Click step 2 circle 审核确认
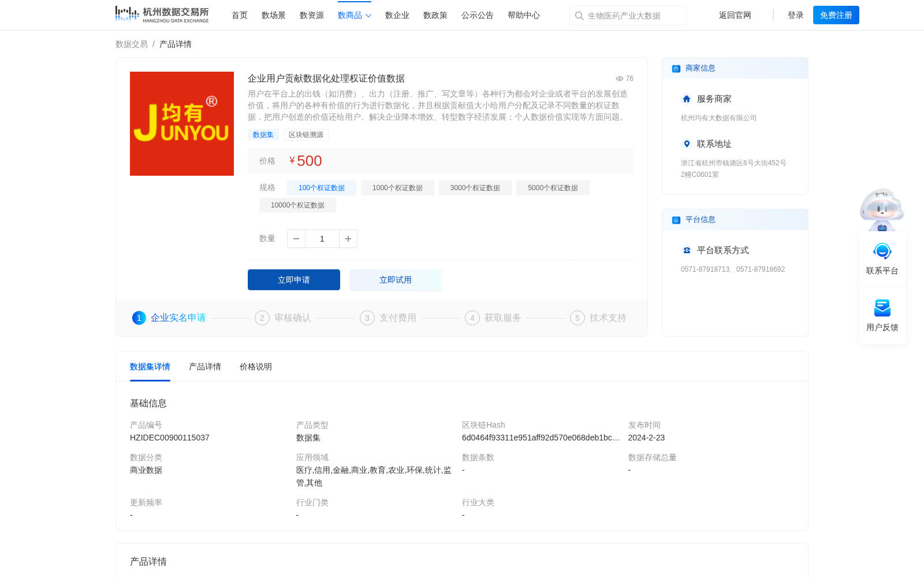The height and width of the screenshot is (578, 924). [262, 318]
